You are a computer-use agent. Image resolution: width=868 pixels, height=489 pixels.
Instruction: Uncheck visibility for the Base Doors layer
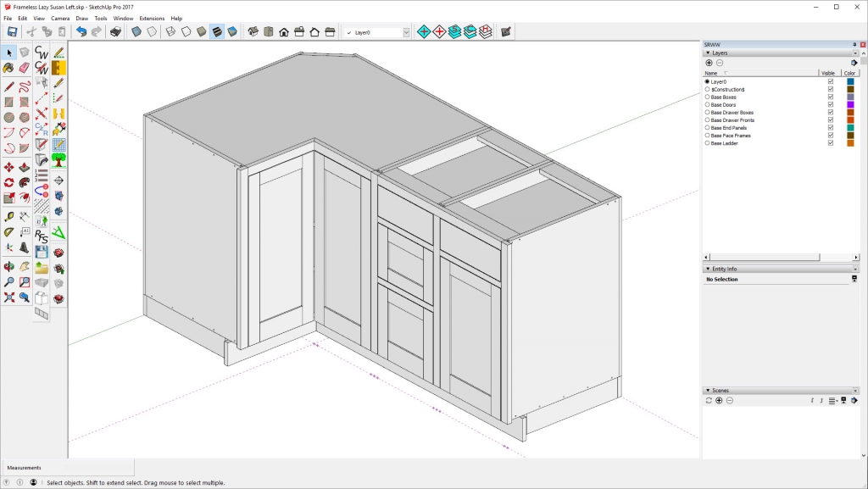[x=831, y=104]
